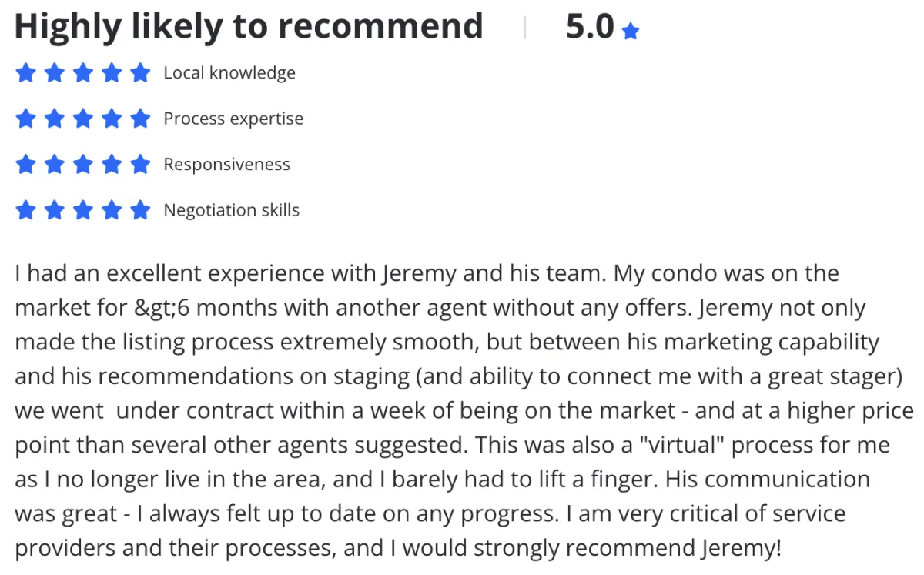The image size is (924, 575).
Task: Click the Process expertise label
Action: (x=233, y=119)
